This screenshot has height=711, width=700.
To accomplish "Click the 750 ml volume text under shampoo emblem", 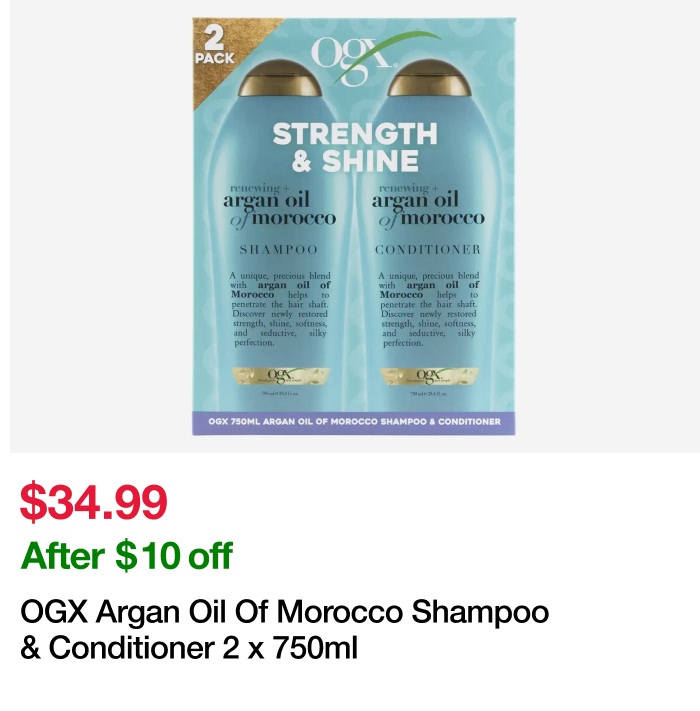I will (x=280, y=394).
